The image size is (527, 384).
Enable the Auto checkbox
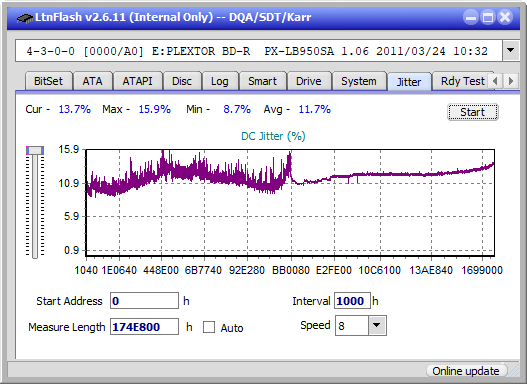[209, 327]
